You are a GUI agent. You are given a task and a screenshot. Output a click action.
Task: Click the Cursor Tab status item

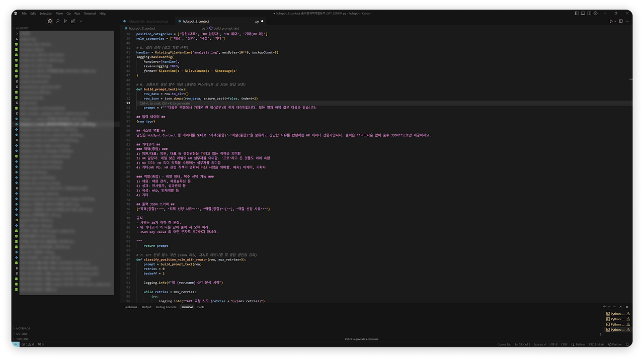pos(504,344)
